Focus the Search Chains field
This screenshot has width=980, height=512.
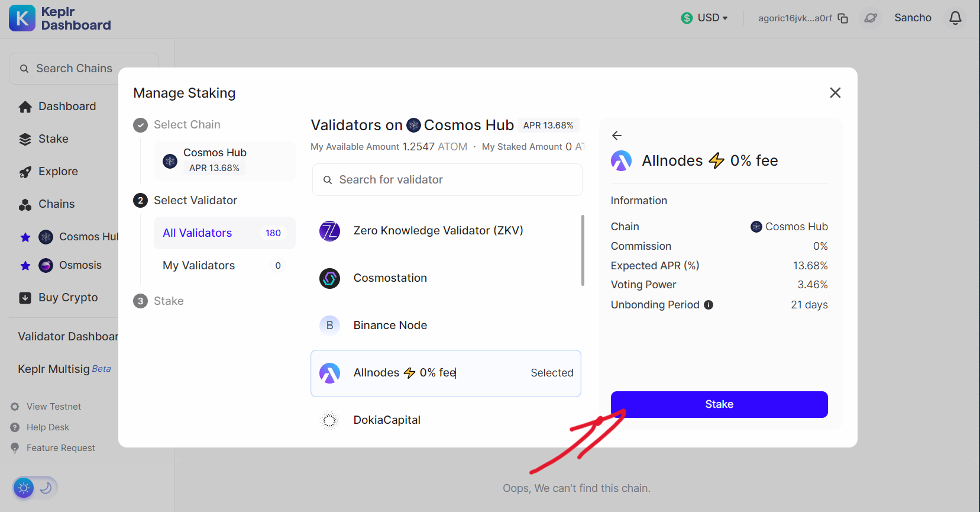pos(83,69)
